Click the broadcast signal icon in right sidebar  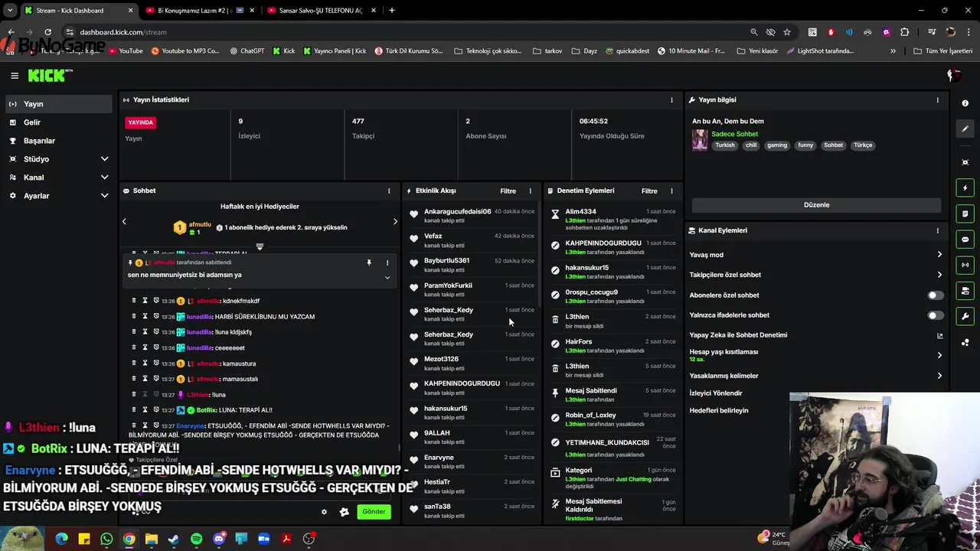coord(965,265)
